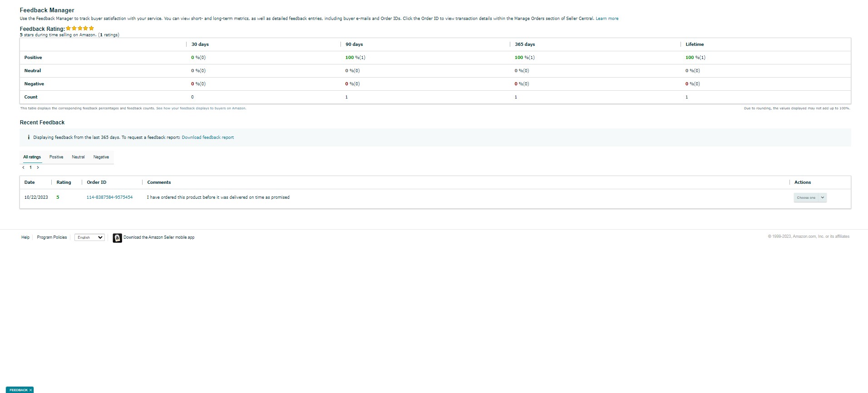This screenshot has width=868, height=393.
Task: Select page 1 in feedback pagination
Action: click(31, 167)
